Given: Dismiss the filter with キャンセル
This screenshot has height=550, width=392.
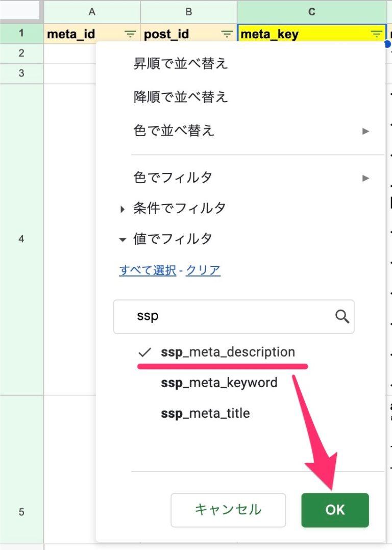Looking at the screenshot, I should (x=228, y=509).
